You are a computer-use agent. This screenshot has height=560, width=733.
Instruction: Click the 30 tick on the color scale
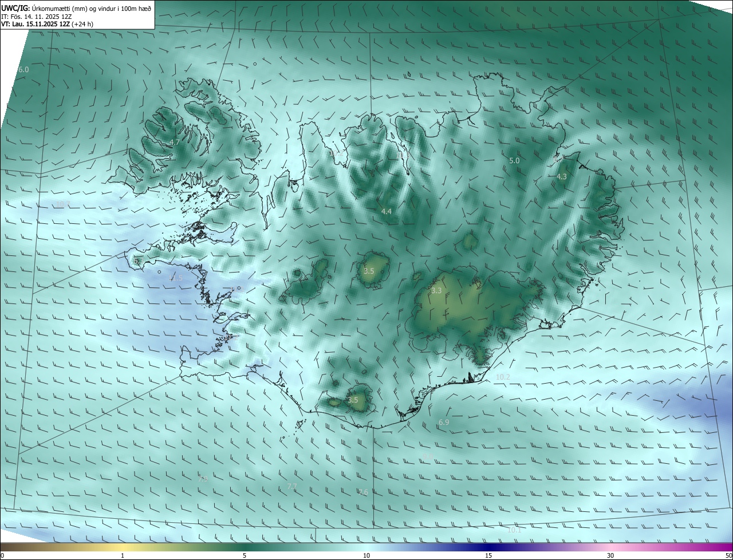pyautogui.click(x=610, y=555)
